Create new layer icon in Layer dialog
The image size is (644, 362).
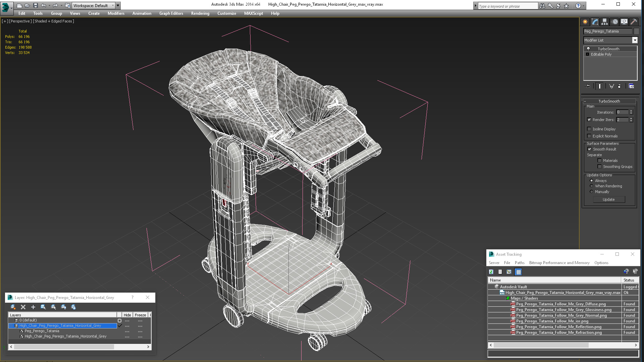[13, 307]
